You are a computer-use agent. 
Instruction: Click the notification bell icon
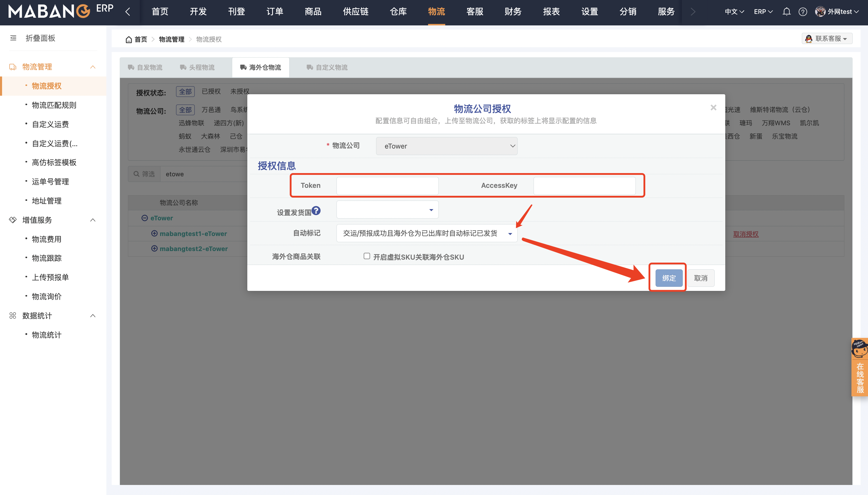786,12
